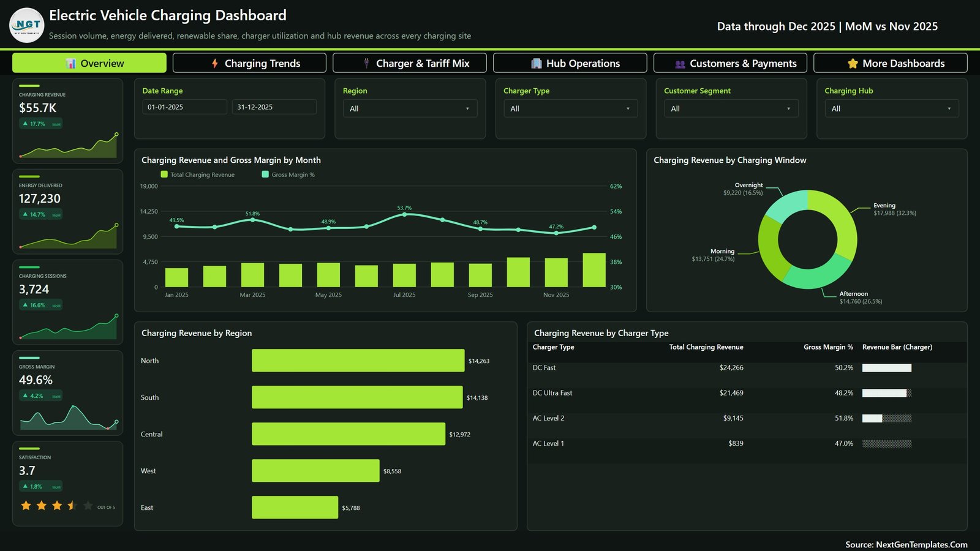
Task: Select the East region bar
Action: point(295,508)
